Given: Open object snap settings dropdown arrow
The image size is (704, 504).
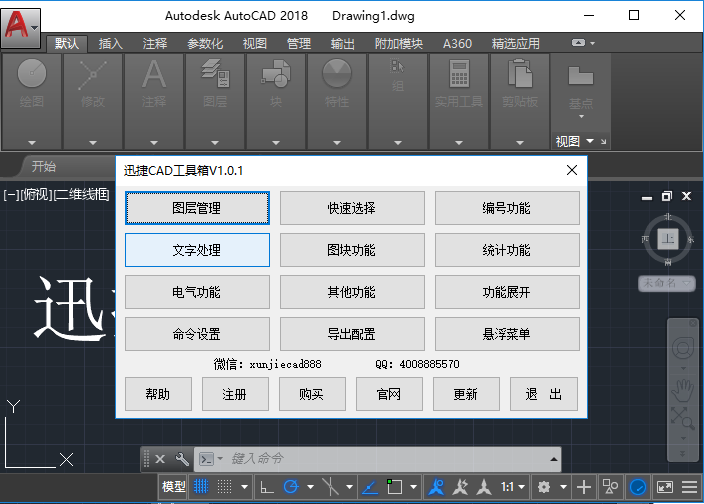Looking at the screenshot, I should pos(413,487).
